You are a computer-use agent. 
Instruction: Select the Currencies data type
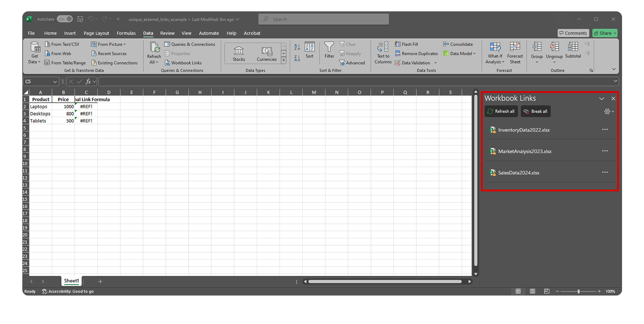tap(266, 53)
